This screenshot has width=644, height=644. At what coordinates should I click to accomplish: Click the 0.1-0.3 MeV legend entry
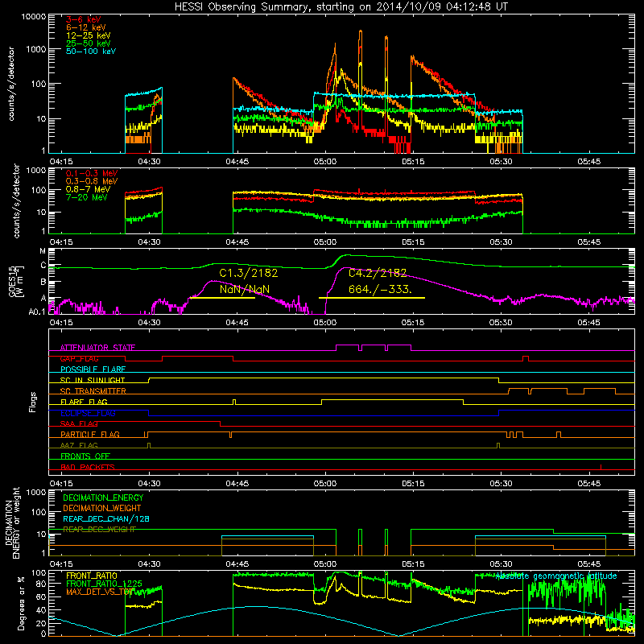(92, 173)
